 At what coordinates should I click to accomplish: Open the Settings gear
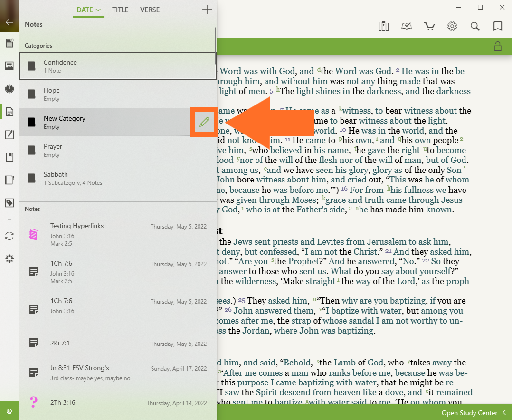[x=452, y=26]
